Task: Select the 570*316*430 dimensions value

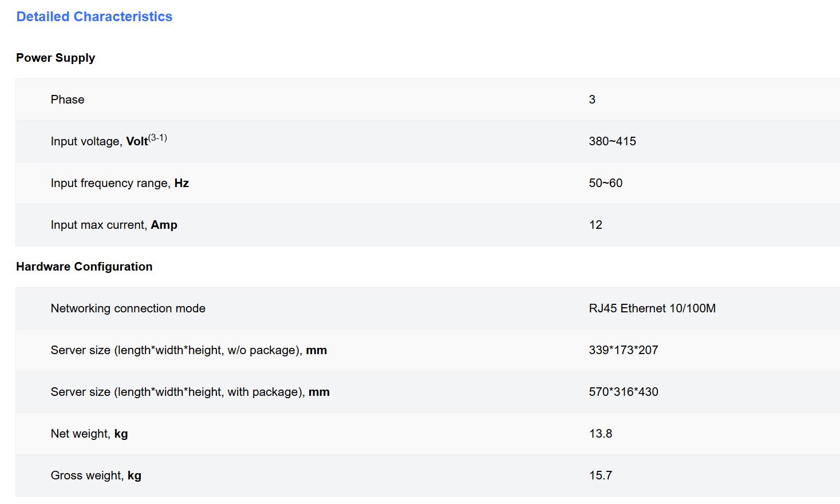Action: coord(623,392)
